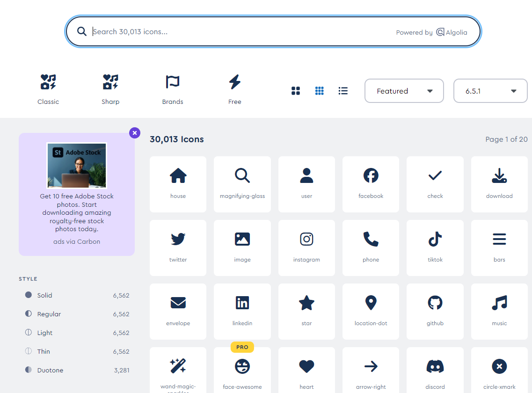The height and width of the screenshot is (393, 532).
Task: Choose the phone icon card
Action: [371, 248]
